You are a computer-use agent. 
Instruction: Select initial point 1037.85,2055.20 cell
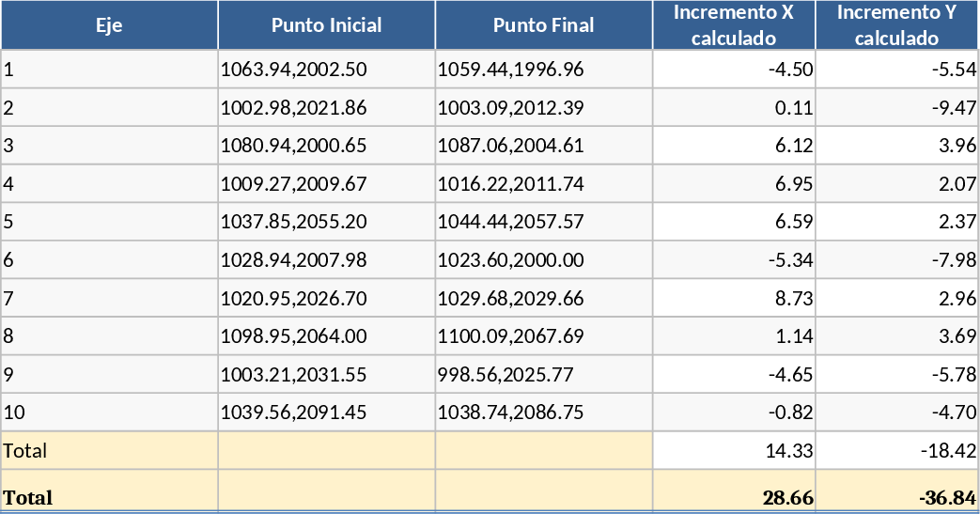coord(326,223)
